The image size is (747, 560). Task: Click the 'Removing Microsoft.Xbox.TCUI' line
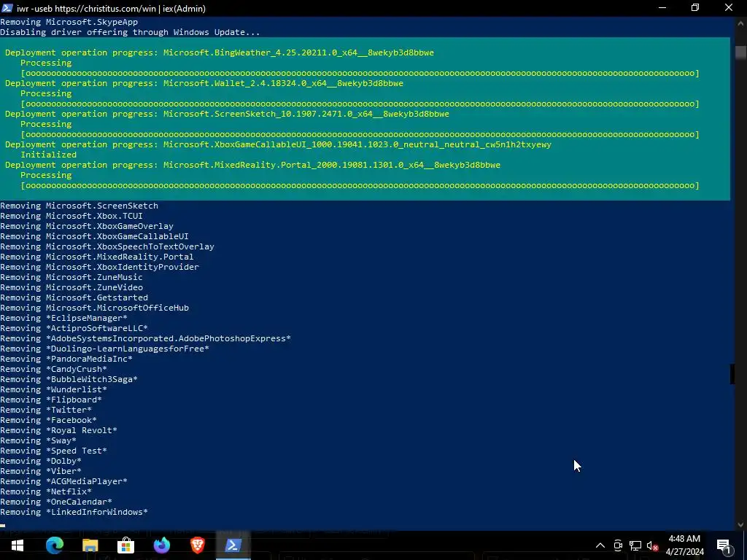pos(71,216)
